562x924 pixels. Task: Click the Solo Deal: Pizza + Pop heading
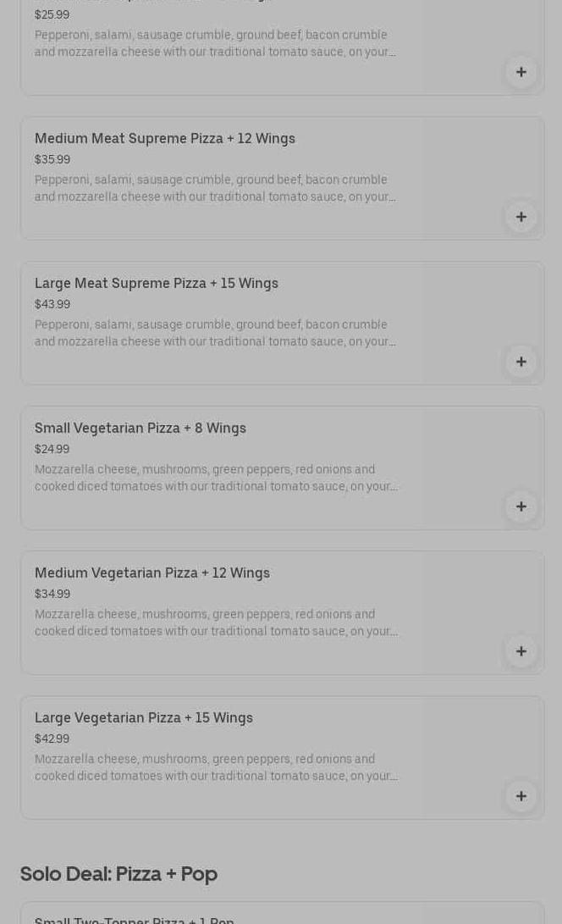118,873
